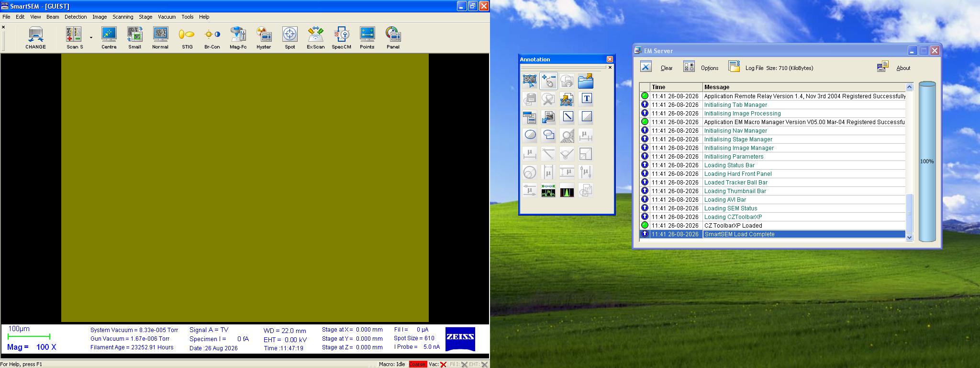
Task: Click the Time column header in EM Server
Action: point(676,87)
